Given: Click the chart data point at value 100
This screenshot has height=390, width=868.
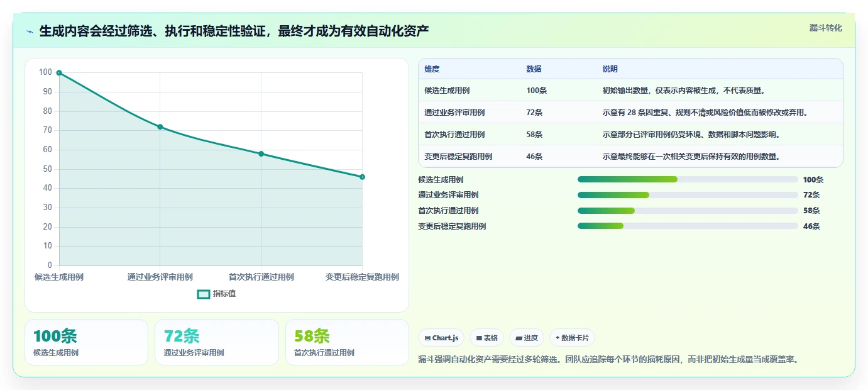Looking at the screenshot, I should 59,73.
